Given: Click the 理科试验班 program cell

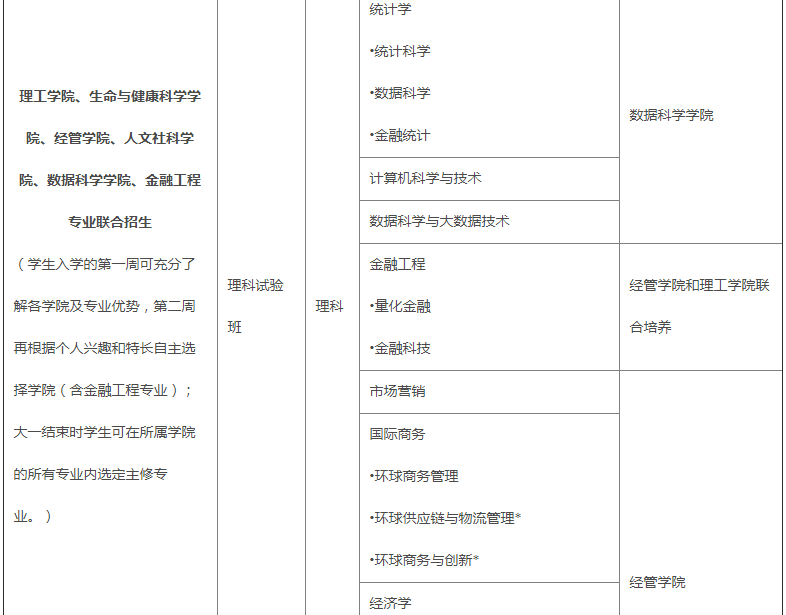Looking at the screenshot, I should 255,306.
